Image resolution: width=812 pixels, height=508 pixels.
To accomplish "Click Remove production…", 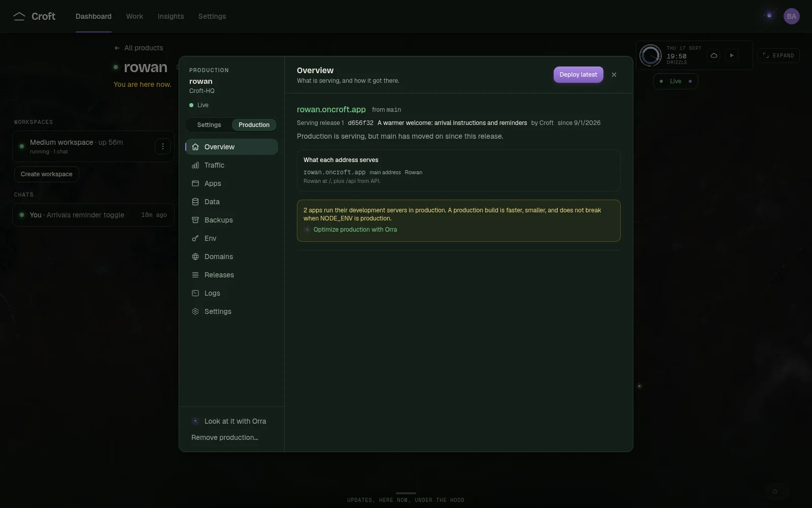I will pyautogui.click(x=225, y=437).
